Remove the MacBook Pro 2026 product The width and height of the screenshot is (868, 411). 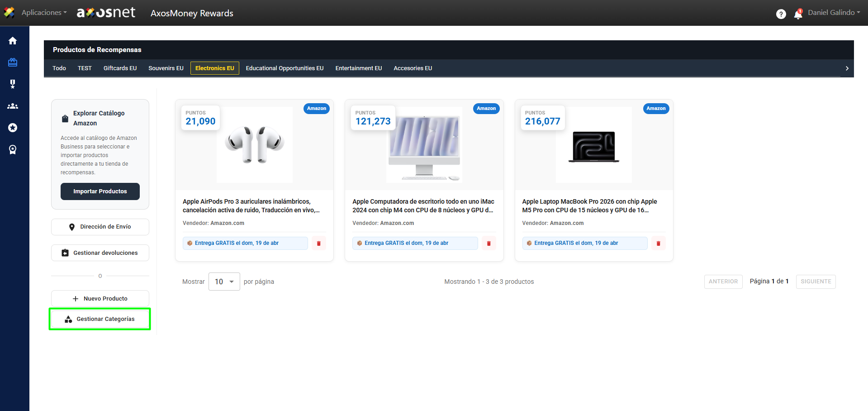click(x=658, y=244)
